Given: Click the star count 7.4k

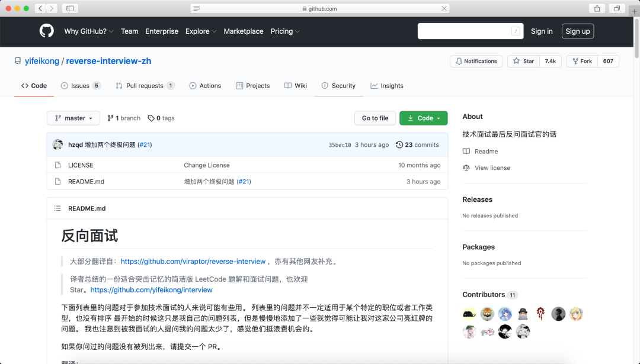Looking at the screenshot, I should pyautogui.click(x=550, y=61).
